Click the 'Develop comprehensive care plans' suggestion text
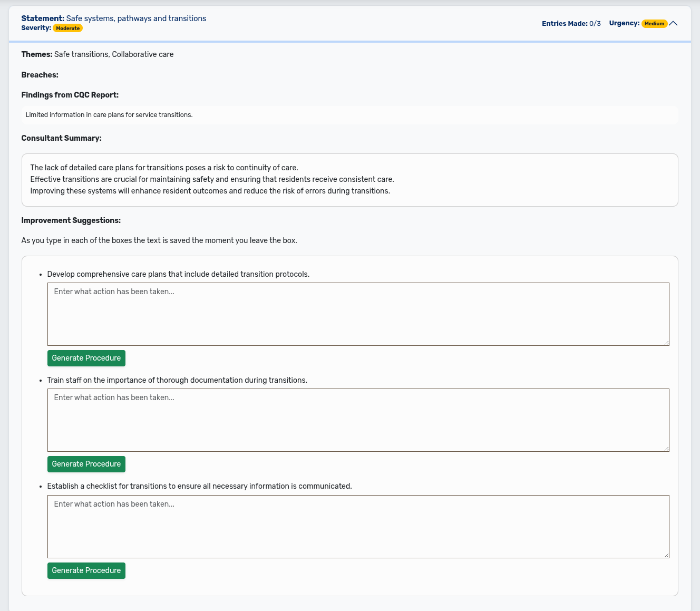Image resolution: width=700 pixels, height=611 pixels. pyautogui.click(x=178, y=274)
